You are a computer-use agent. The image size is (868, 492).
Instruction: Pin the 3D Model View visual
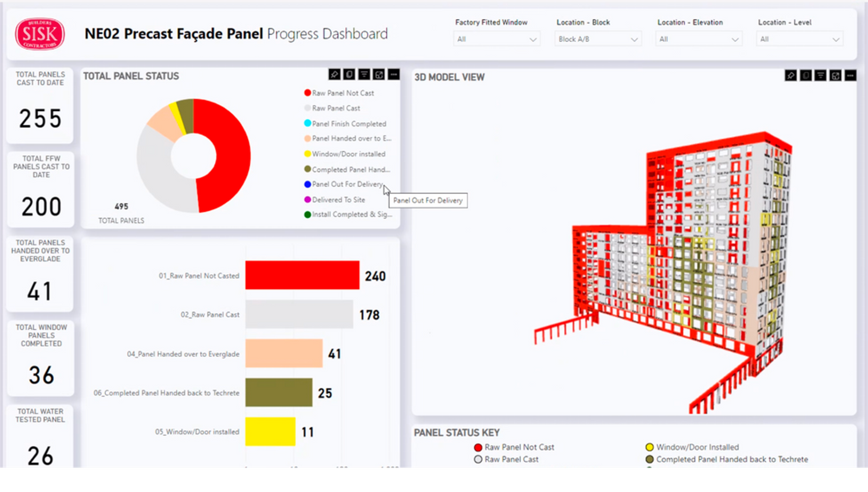790,76
